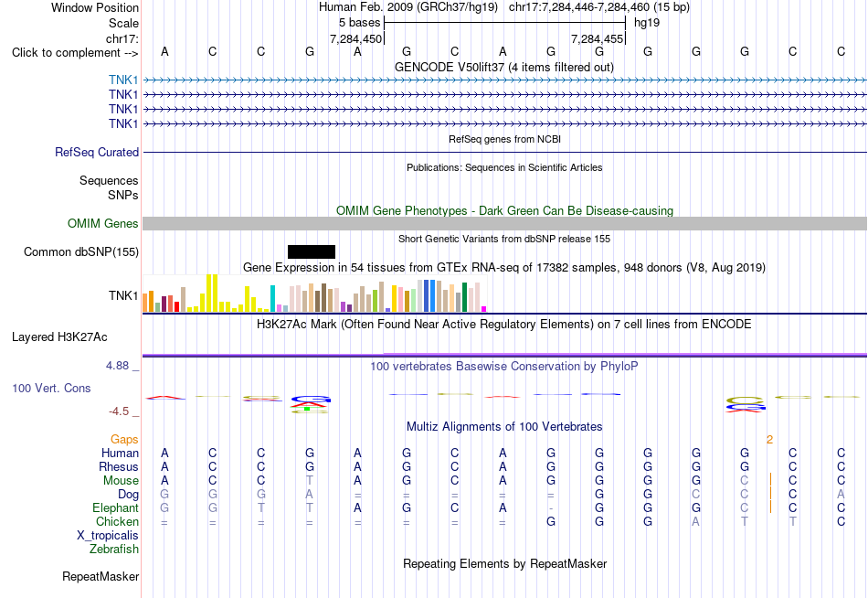Screen dimensions: 868x598
Task: Click the -4.5 conservation scale value
Action: 119,411
